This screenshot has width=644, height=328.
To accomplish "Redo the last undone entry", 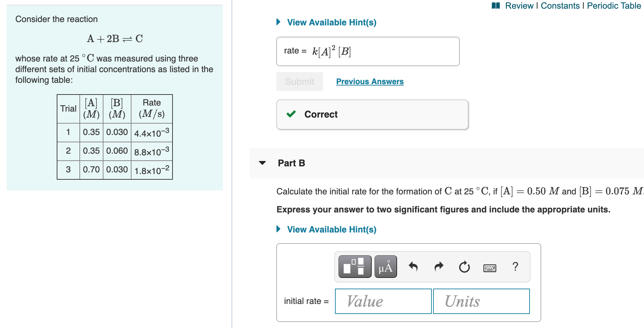I will (x=439, y=267).
